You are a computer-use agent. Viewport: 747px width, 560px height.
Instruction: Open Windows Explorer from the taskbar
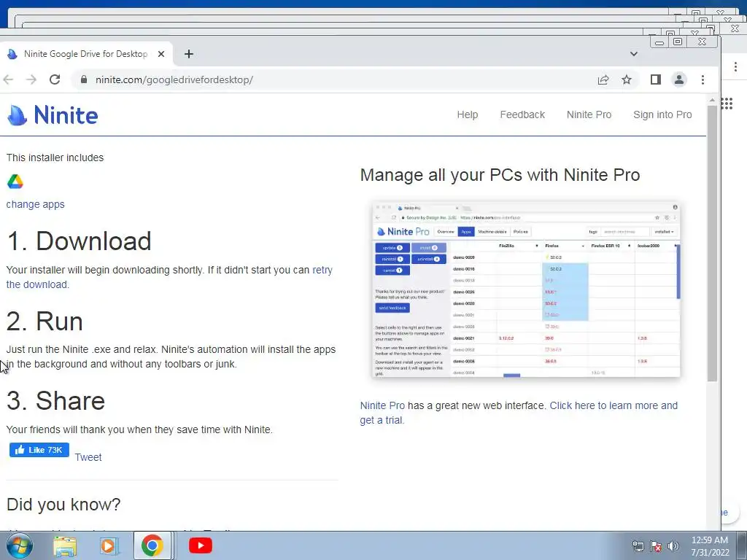tap(65, 545)
